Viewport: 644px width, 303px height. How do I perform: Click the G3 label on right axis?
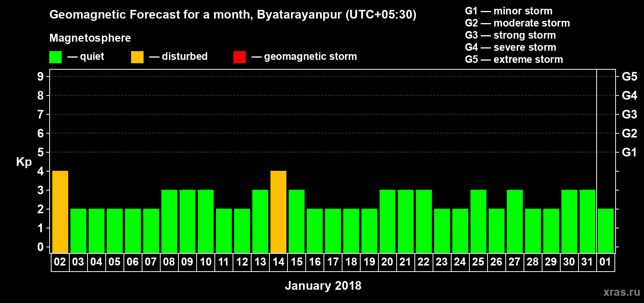pos(630,114)
